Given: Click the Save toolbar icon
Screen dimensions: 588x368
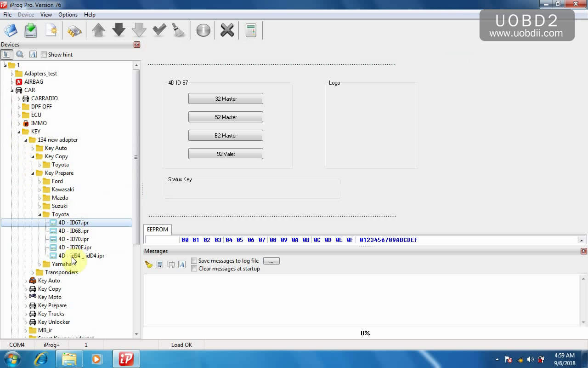Looking at the screenshot, I should pos(30,29).
